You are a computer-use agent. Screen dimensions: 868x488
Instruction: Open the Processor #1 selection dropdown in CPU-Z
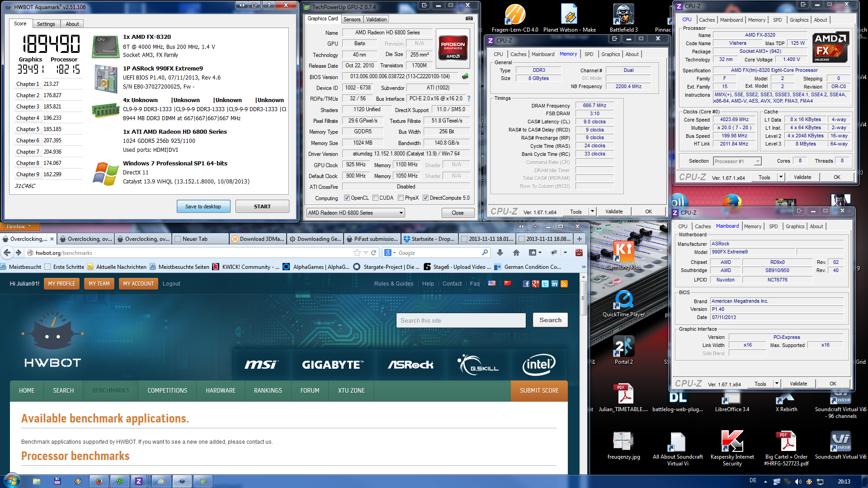pyautogui.click(x=737, y=161)
